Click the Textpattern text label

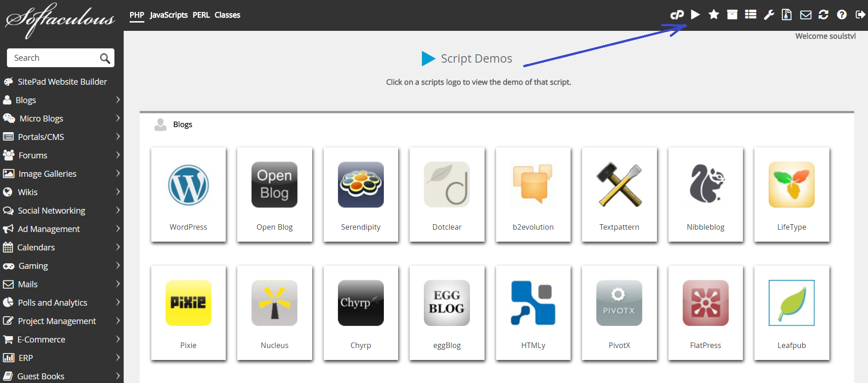[619, 227]
